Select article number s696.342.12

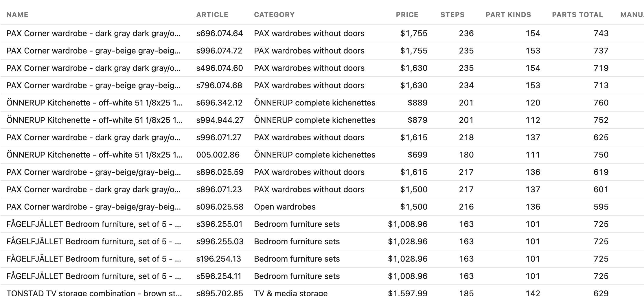coord(219,103)
